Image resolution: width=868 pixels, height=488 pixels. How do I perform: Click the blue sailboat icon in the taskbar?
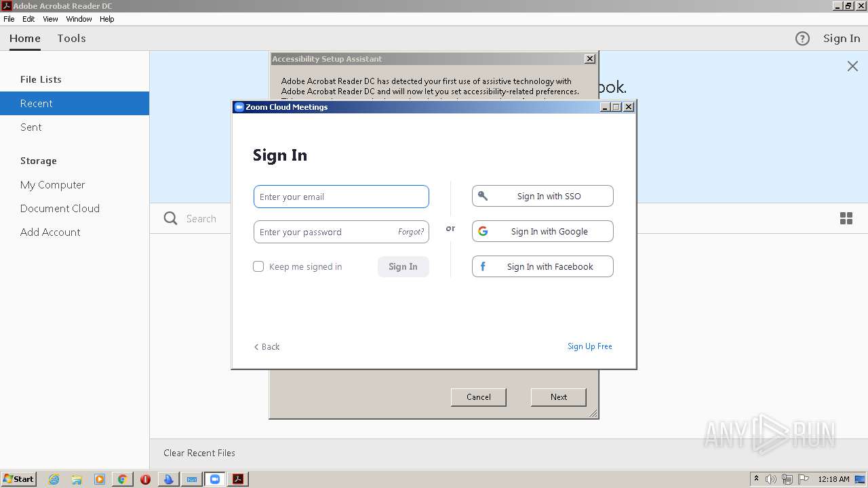[x=168, y=479]
